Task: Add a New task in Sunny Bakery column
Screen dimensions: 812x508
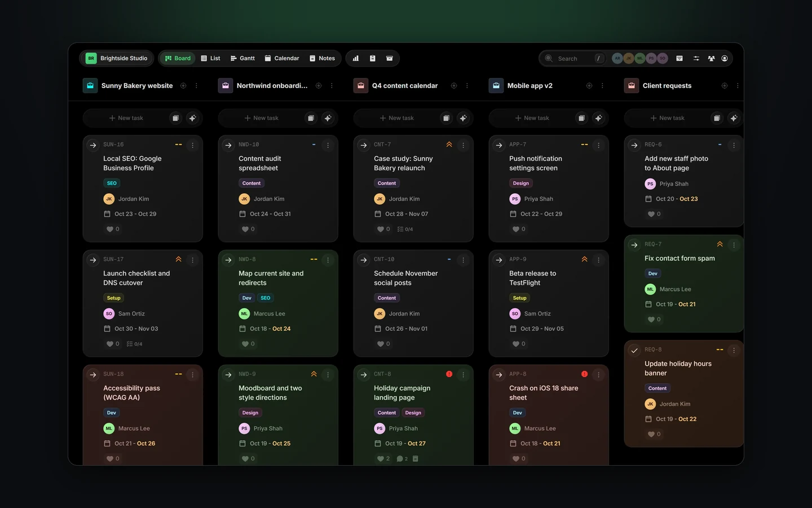Action: [126, 118]
